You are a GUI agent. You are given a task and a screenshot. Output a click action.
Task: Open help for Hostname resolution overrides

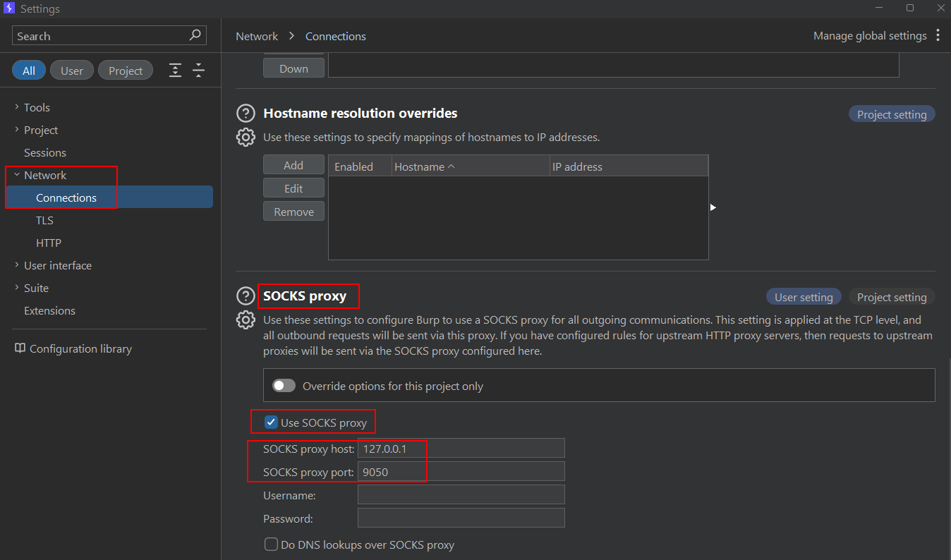(x=246, y=113)
